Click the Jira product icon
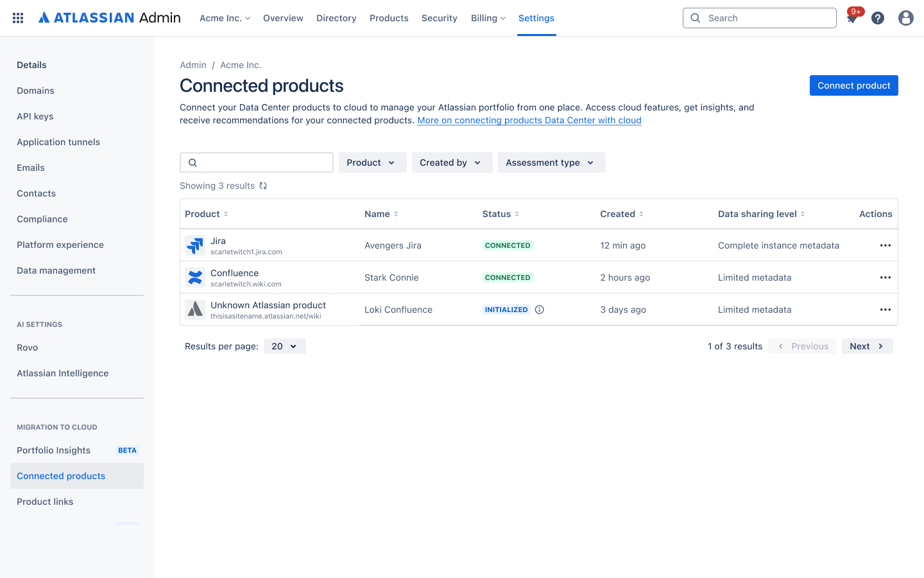 pos(195,245)
